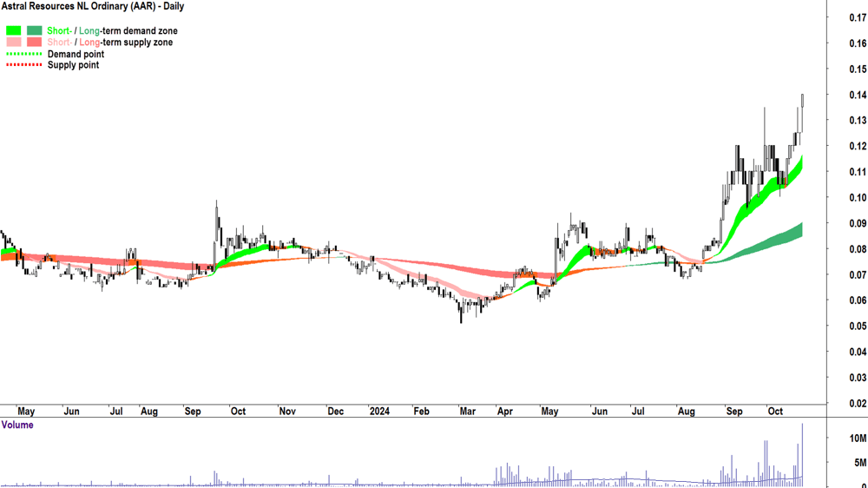Click the 0.16 price axis label
The width and height of the screenshot is (868, 488).
point(858,43)
